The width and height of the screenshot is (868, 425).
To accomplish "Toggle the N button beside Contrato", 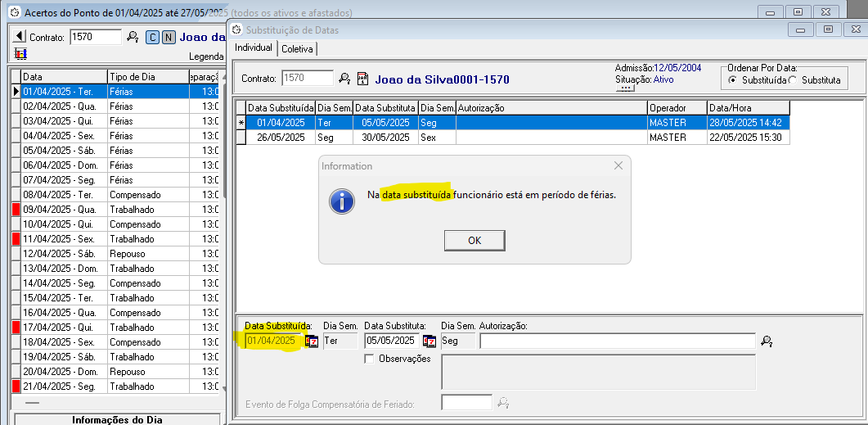I will pyautogui.click(x=168, y=37).
